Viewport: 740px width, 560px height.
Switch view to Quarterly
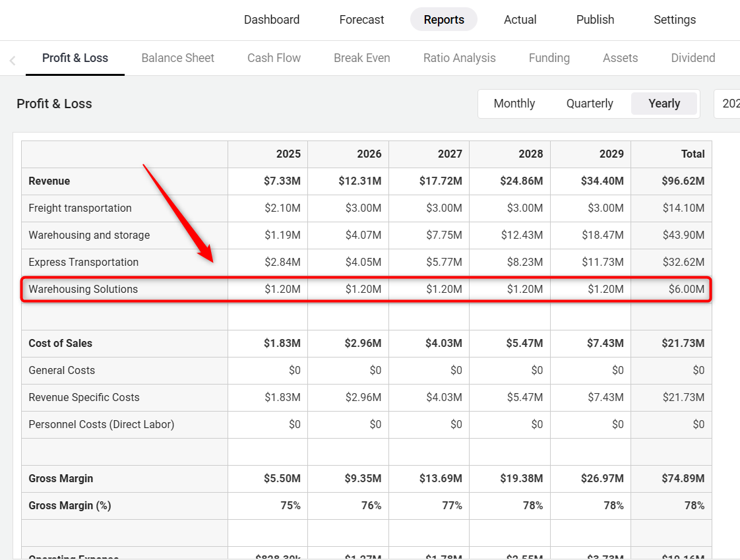point(590,104)
